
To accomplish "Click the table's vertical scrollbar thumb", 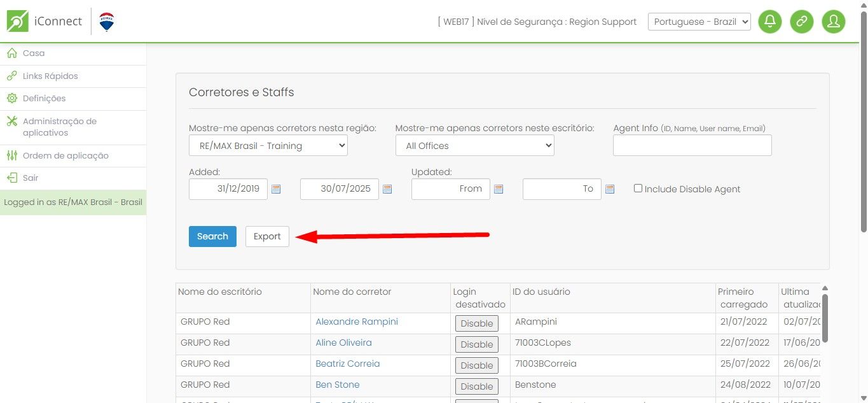I will pyautogui.click(x=825, y=318).
